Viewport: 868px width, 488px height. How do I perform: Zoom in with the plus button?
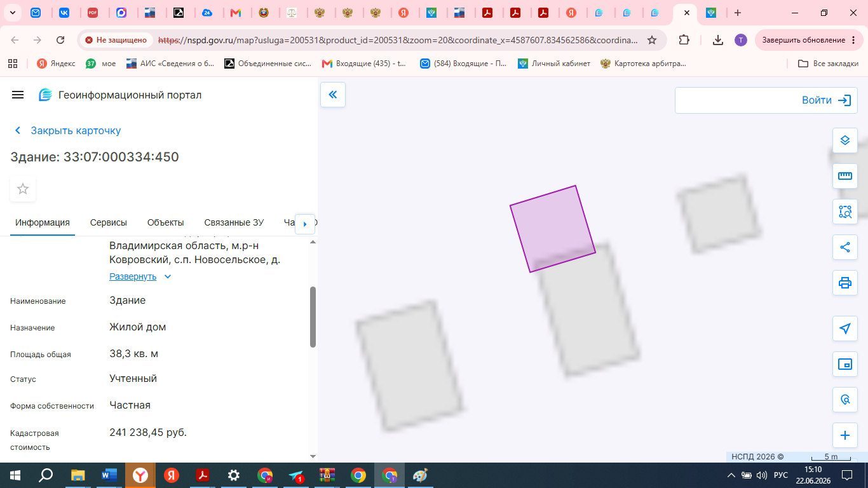844,435
